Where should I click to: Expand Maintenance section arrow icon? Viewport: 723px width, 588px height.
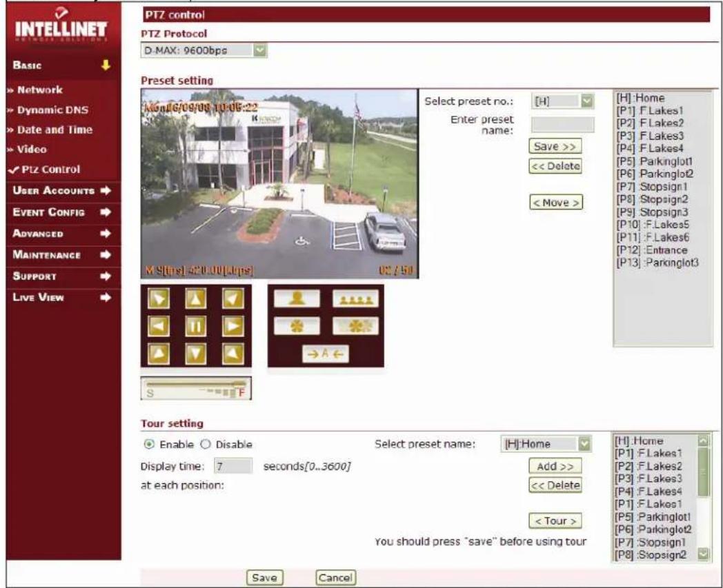106,254
